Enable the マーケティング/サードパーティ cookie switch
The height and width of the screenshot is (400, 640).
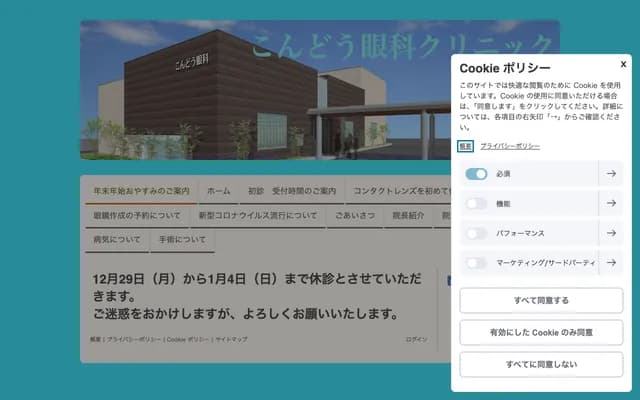pyautogui.click(x=476, y=263)
